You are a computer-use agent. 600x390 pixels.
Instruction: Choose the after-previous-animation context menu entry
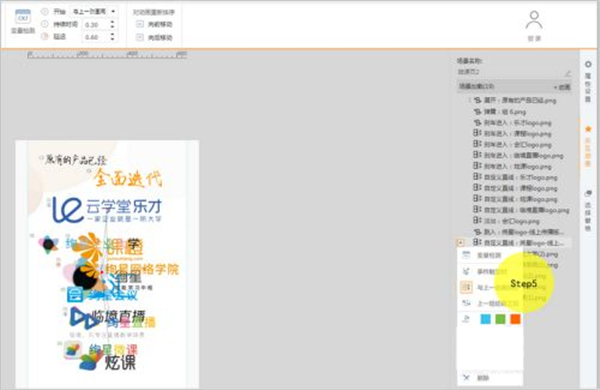(490, 303)
